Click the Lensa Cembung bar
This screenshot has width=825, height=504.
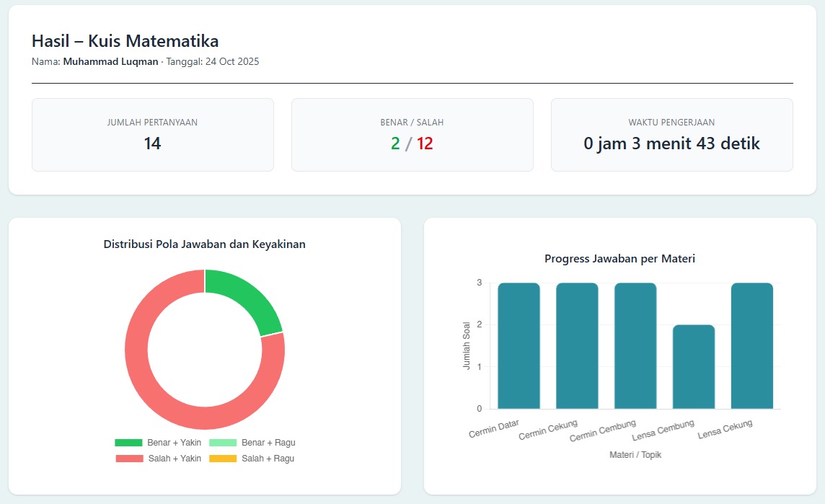(694, 368)
